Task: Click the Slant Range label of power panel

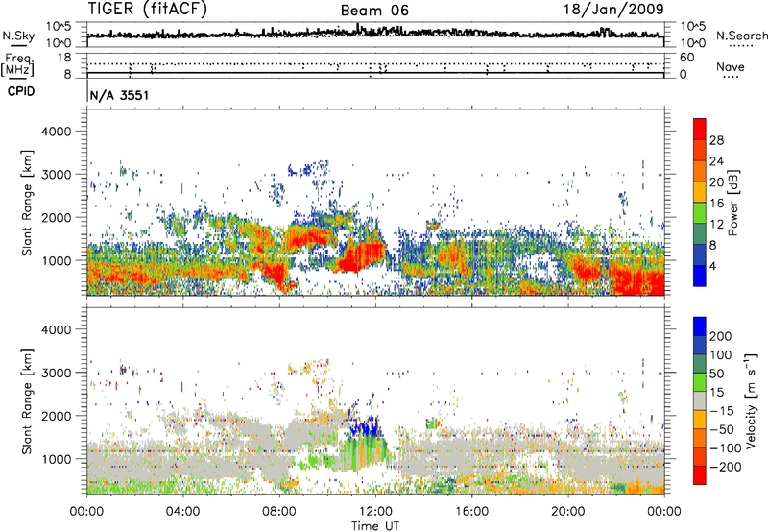Action: [28, 203]
